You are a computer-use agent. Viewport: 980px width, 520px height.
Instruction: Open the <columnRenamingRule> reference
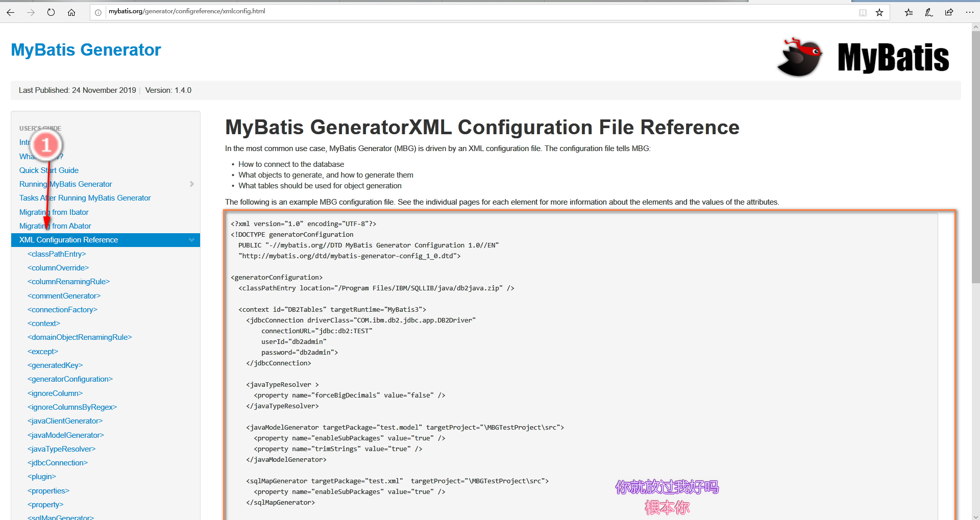coord(68,282)
